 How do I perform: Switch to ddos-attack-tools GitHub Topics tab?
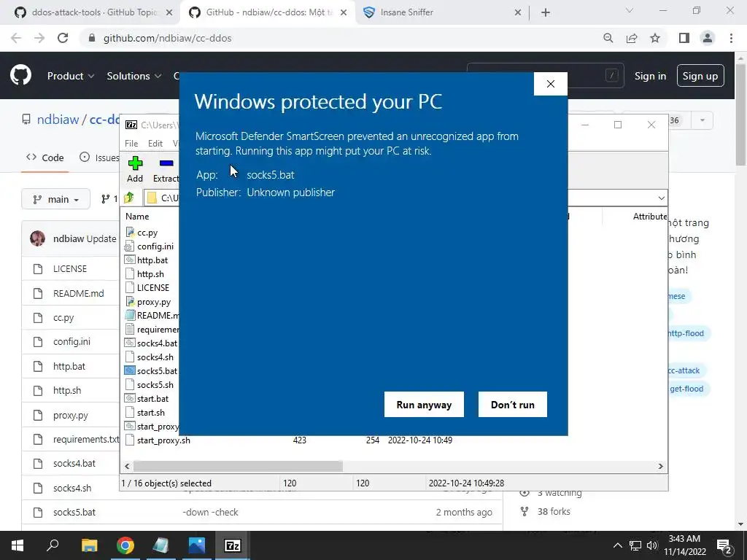(x=93, y=12)
